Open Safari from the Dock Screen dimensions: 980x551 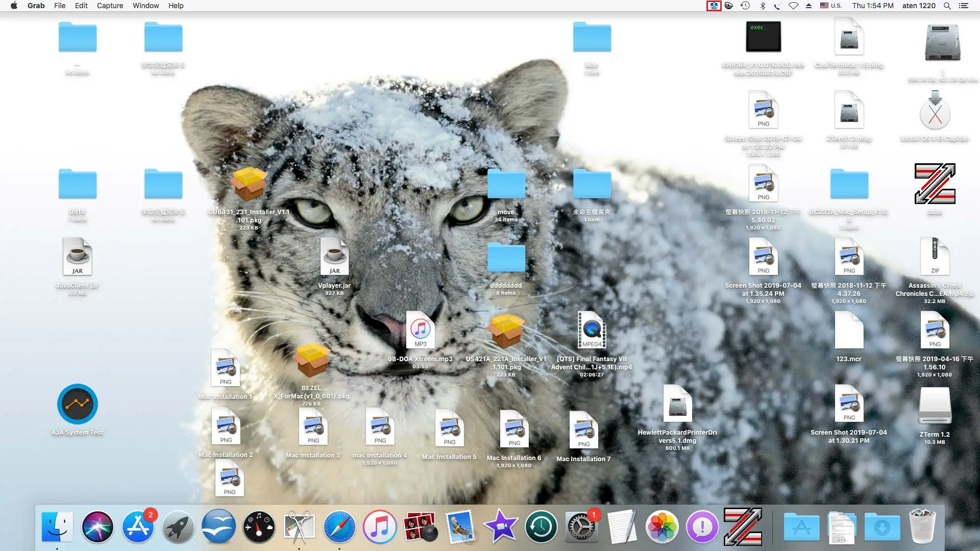(x=339, y=527)
